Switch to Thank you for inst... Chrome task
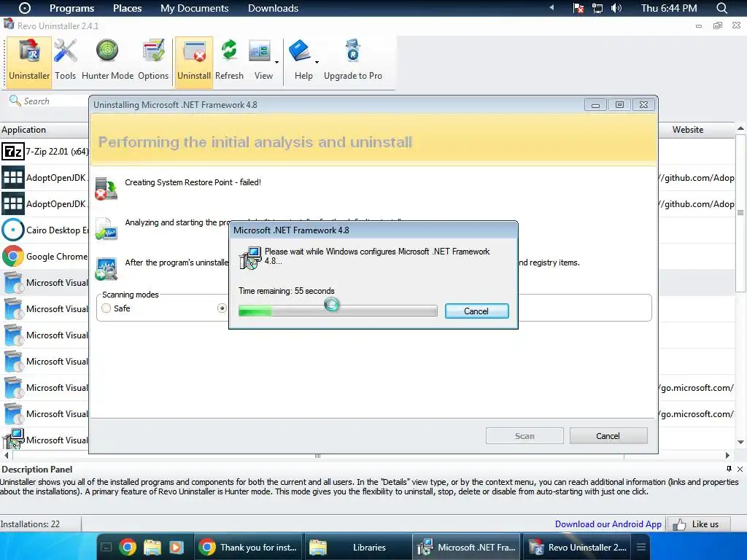The image size is (747, 560). click(x=248, y=547)
